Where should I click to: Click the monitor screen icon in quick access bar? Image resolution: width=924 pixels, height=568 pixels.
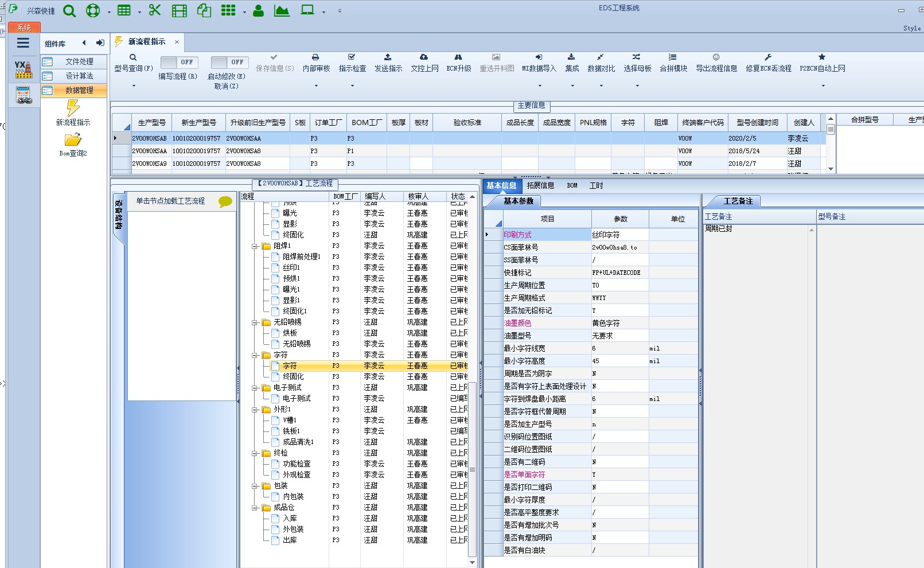[x=308, y=10]
